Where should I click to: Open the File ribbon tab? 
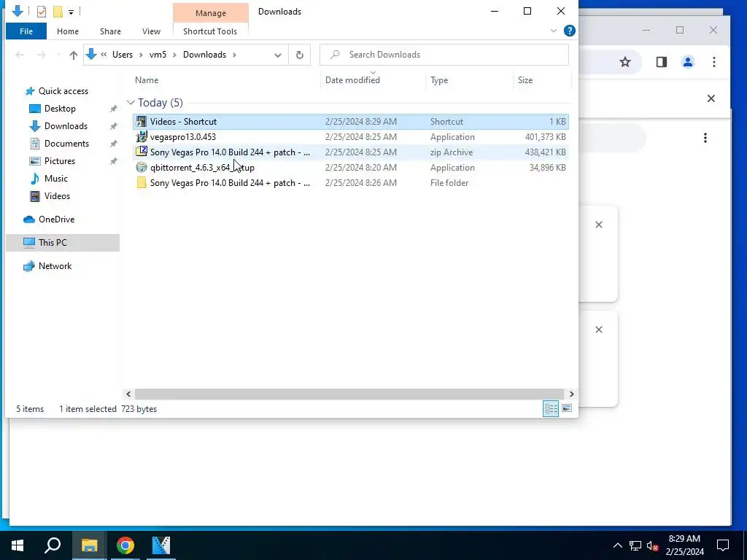pyautogui.click(x=26, y=31)
